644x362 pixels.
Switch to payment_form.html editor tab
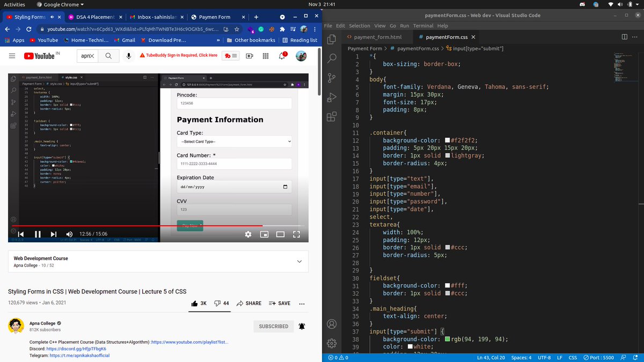[377, 37]
